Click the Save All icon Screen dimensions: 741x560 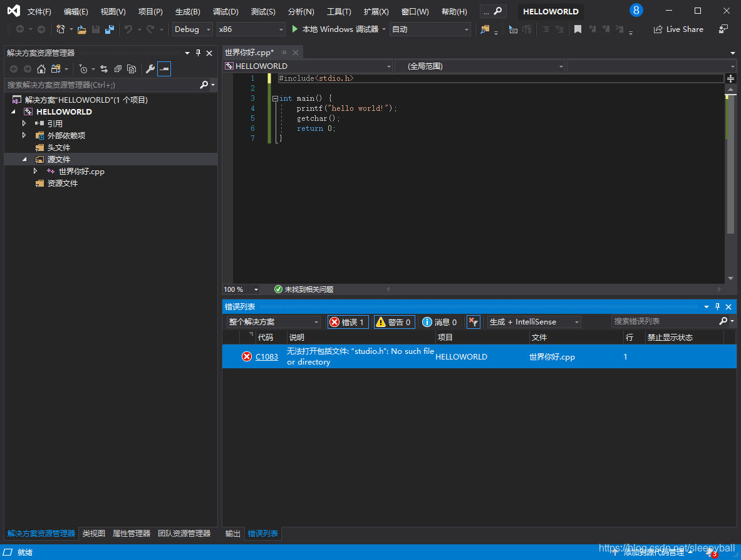coord(110,29)
